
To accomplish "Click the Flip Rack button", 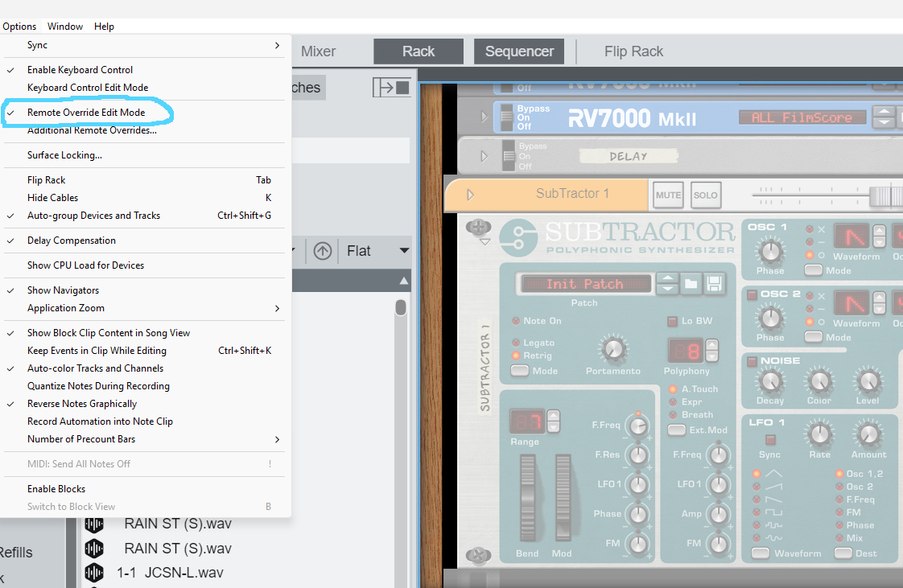I will [633, 51].
